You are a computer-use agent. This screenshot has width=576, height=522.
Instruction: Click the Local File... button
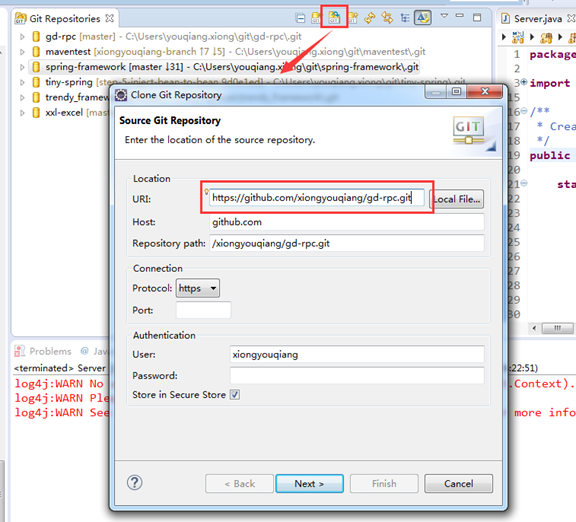[457, 199]
